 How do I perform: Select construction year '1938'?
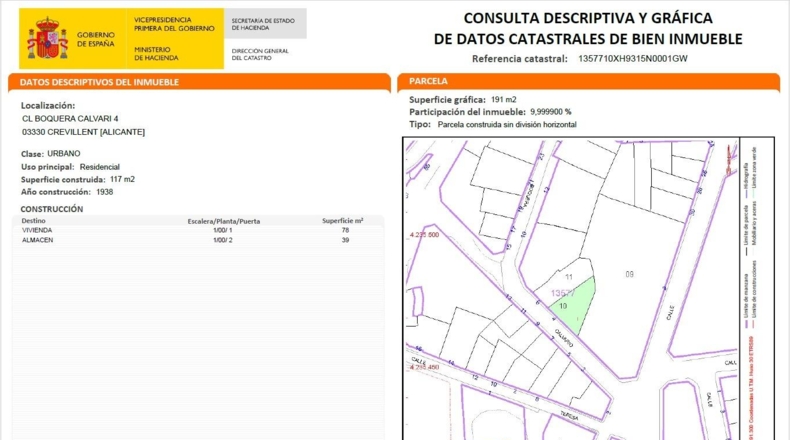[x=105, y=192]
